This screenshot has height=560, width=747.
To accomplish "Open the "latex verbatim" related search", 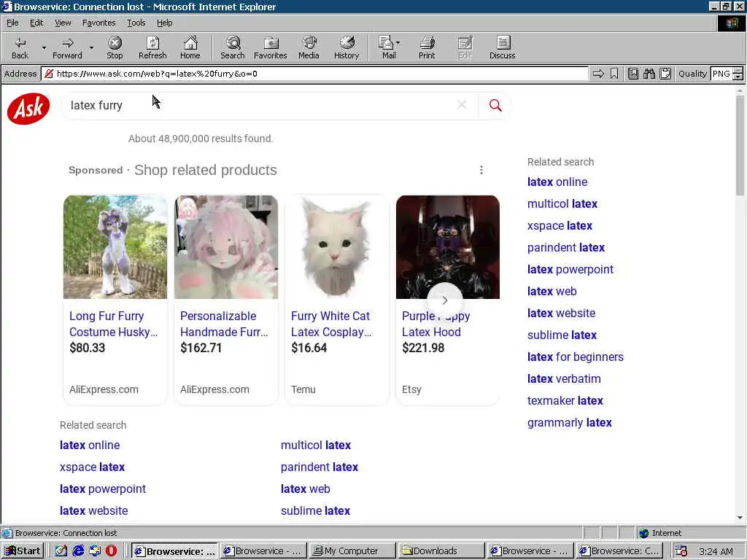I will pos(564,378).
